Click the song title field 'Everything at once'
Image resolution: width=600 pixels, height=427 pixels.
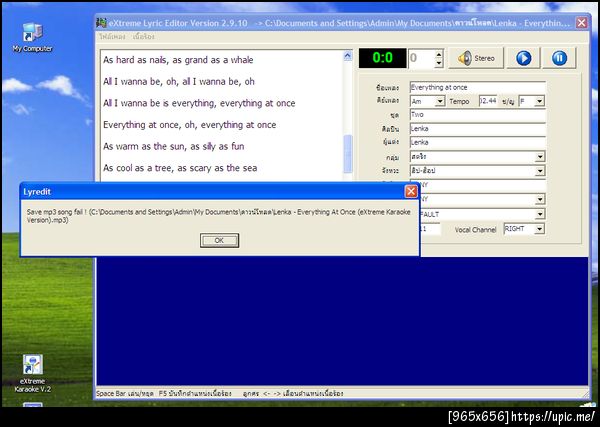[x=478, y=87]
